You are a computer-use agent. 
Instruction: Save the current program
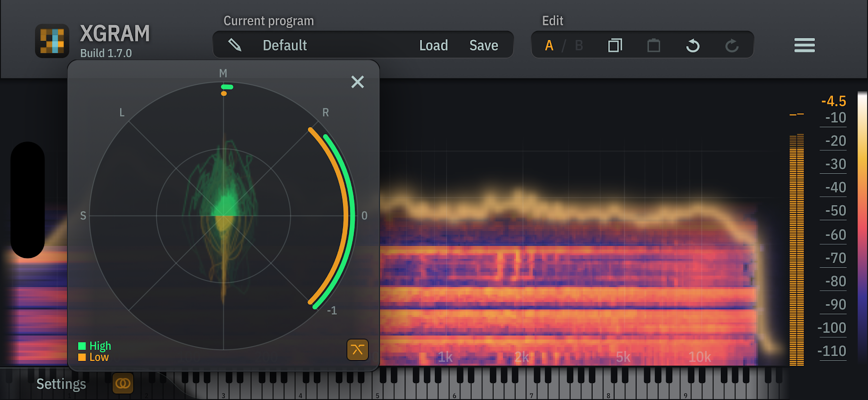(484, 45)
